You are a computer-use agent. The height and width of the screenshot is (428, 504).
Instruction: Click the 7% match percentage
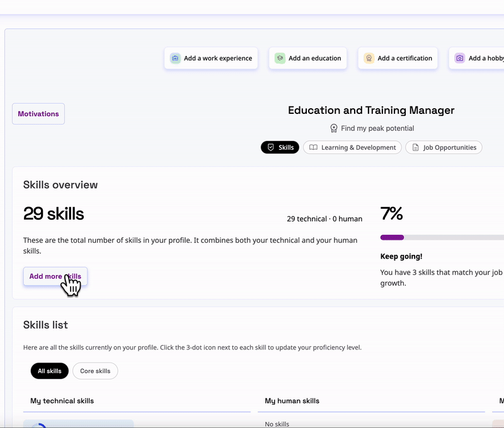(391, 213)
